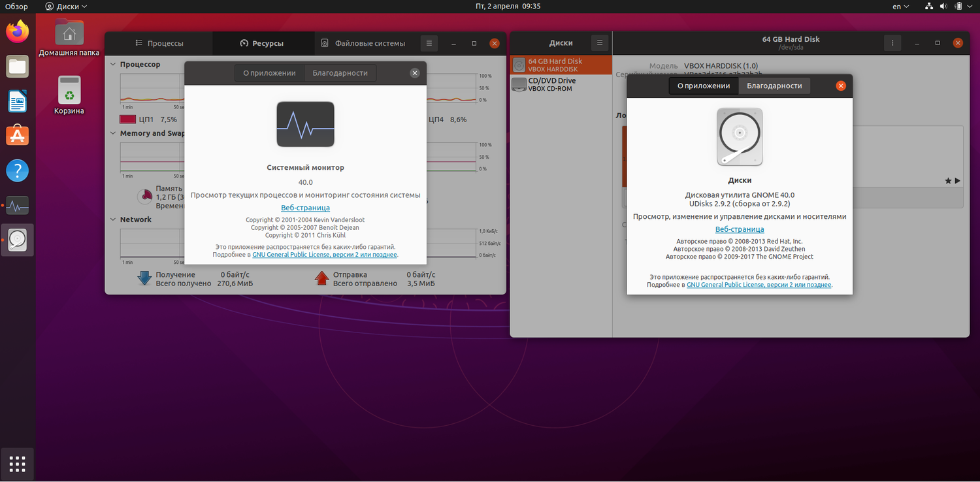Screen dimensions: 980x482
Task: Click the star bookmark icon on the partition
Action: pyautogui.click(x=947, y=180)
